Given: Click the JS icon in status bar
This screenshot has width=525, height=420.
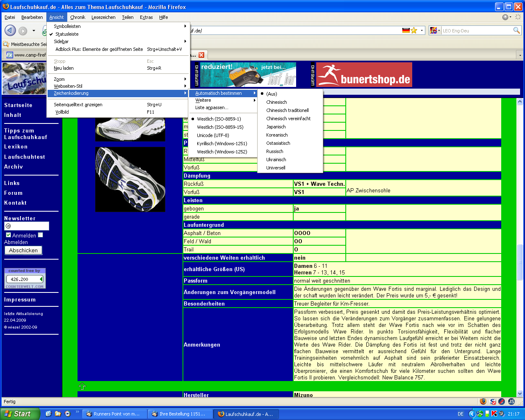Looking at the screenshot, I should (511, 402).
